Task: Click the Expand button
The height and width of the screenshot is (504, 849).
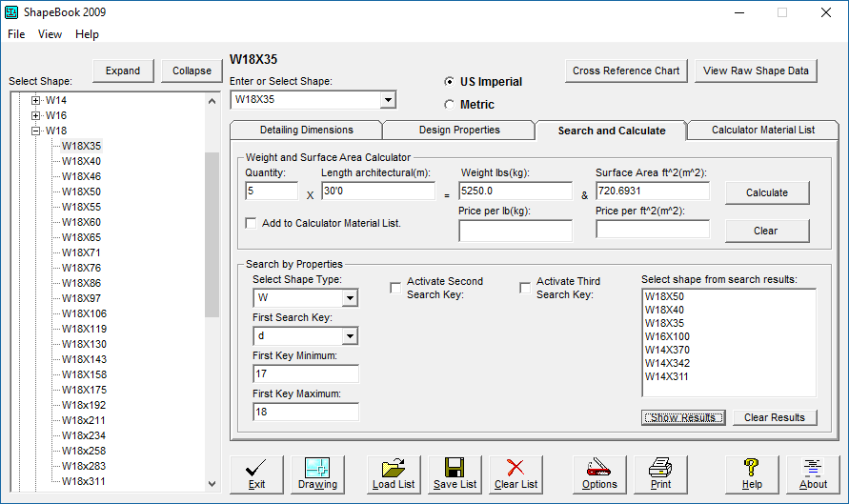Action: [x=123, y=71]
